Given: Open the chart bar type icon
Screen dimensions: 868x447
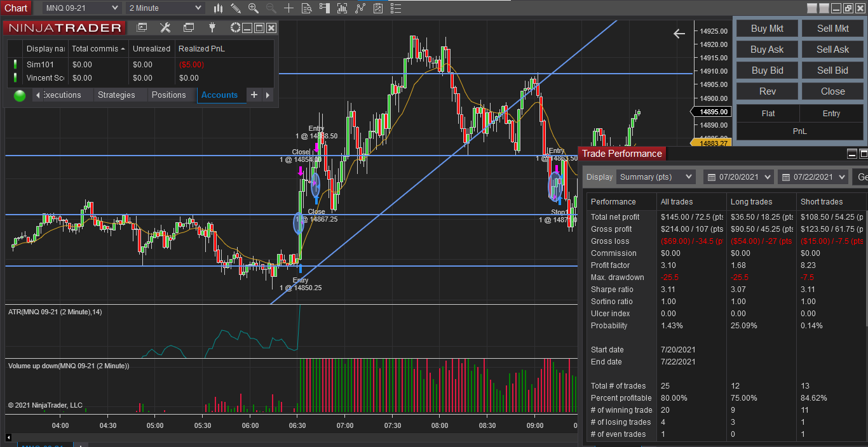Looking at the screenshot, I should [x=218, y=8].
